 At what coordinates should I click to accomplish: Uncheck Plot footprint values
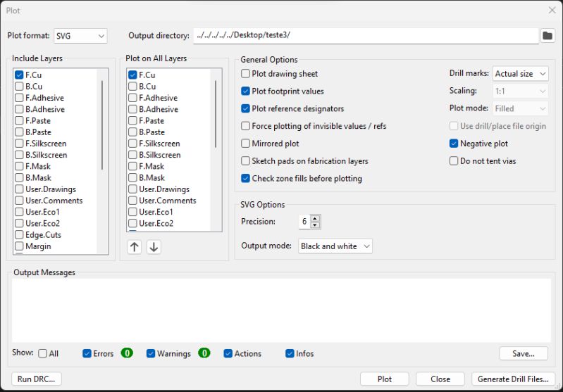coord(246,91)
